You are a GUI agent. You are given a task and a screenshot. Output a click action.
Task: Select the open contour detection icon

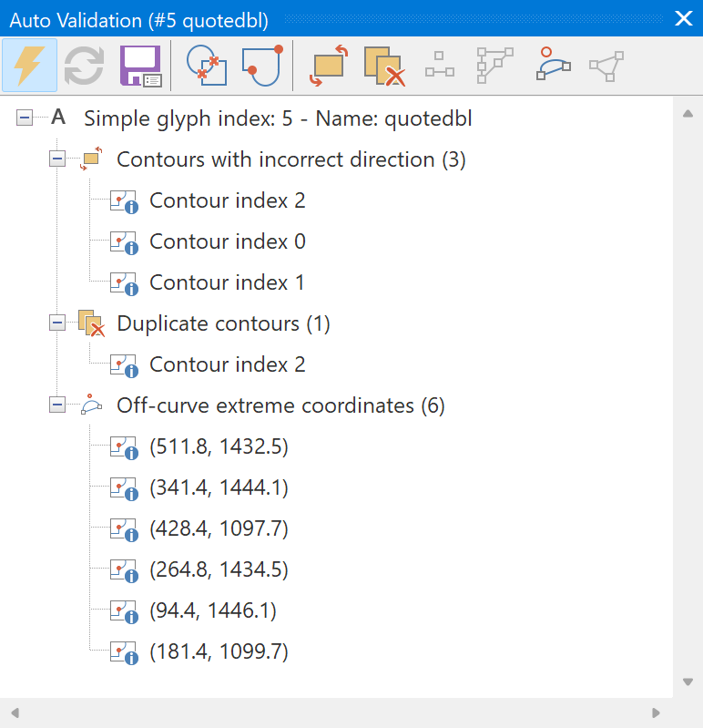click(262, 66)
